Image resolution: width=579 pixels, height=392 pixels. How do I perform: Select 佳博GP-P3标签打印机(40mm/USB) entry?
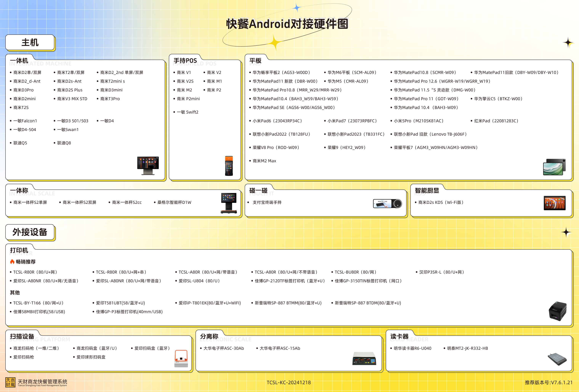coord(129,312)
